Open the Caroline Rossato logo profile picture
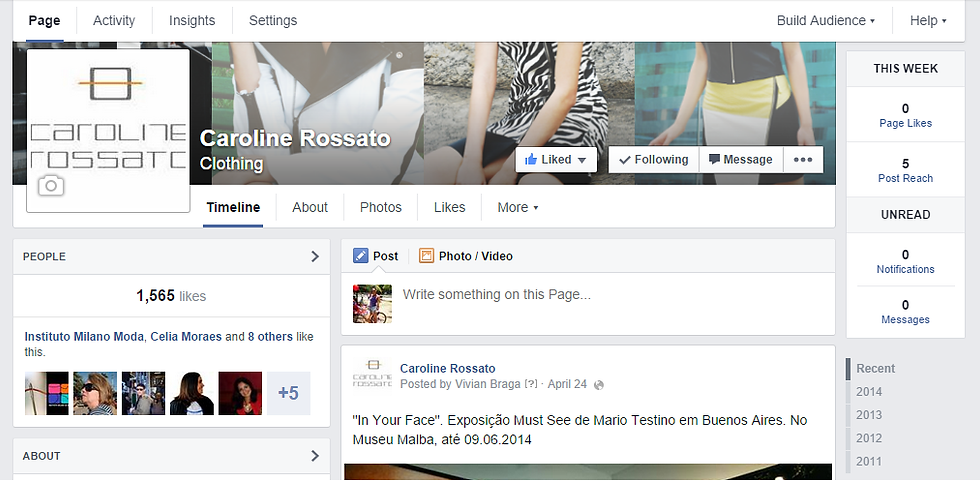 108,131
